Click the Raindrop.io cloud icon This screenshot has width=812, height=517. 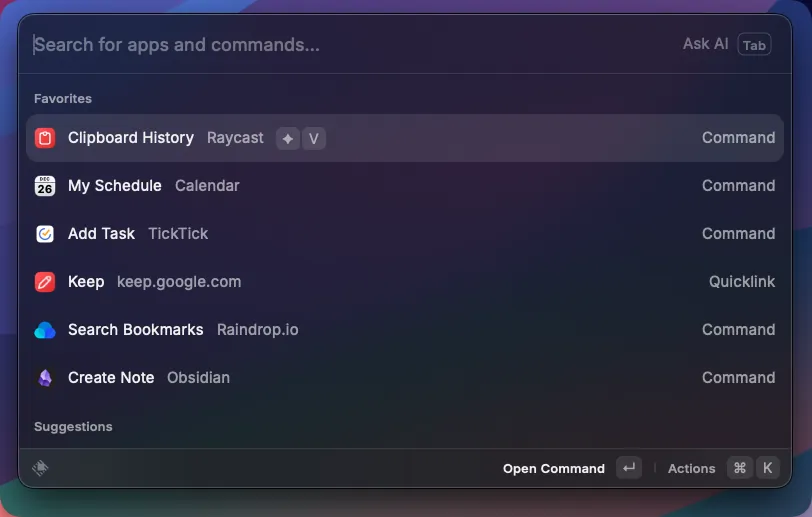coord(45,330)
